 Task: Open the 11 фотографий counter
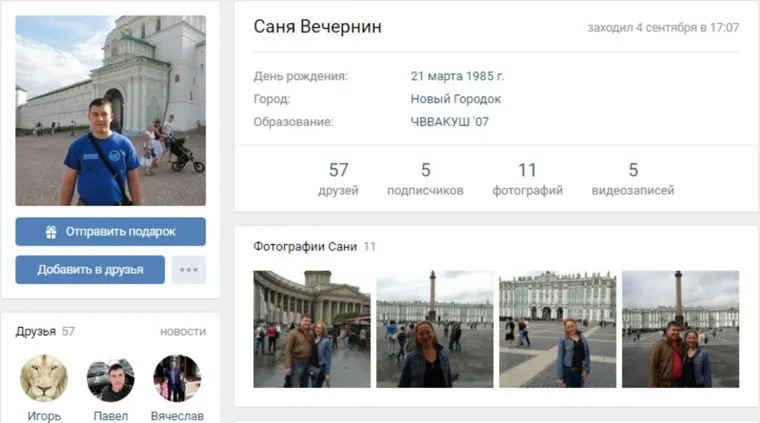527,179
